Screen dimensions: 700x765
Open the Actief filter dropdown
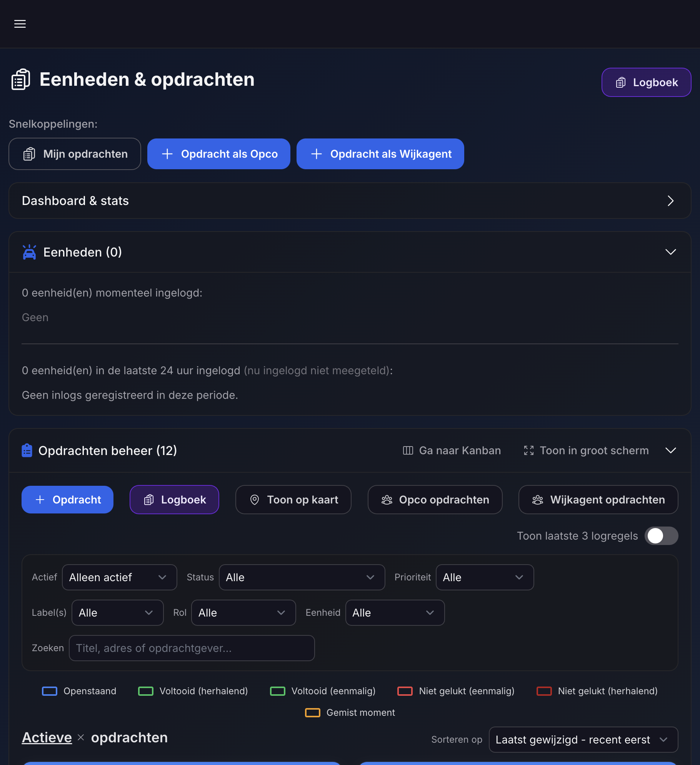119,577
